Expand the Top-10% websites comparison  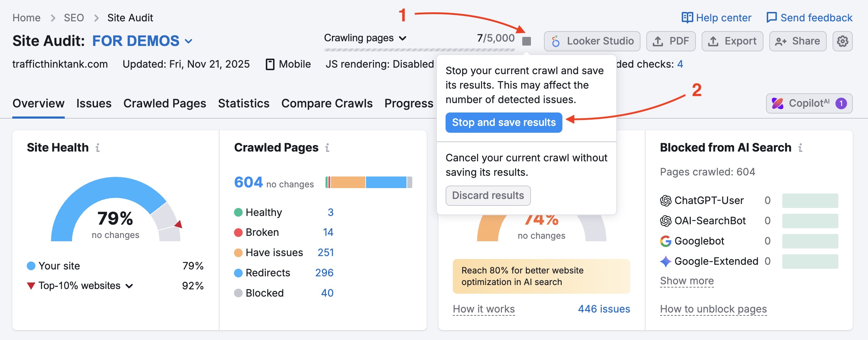(x=129, y=285)
